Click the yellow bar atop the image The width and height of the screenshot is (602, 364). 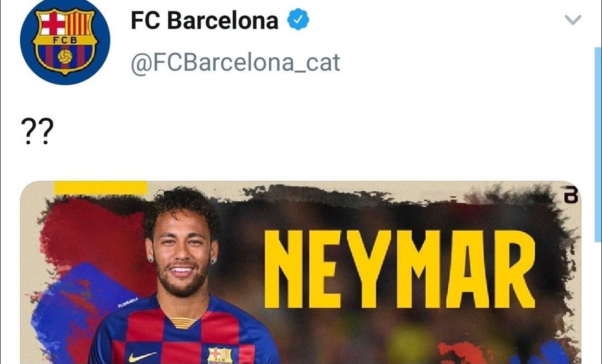(x=101, y=187)
